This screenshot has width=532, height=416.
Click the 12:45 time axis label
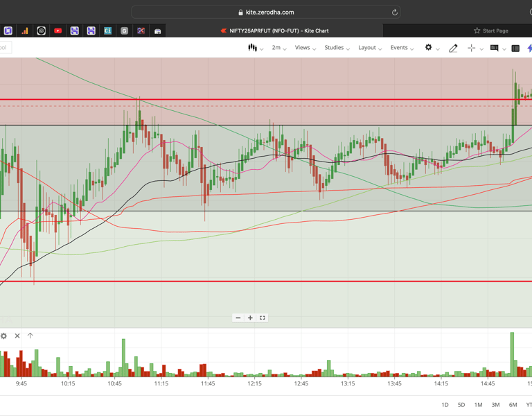click(301, 383)
